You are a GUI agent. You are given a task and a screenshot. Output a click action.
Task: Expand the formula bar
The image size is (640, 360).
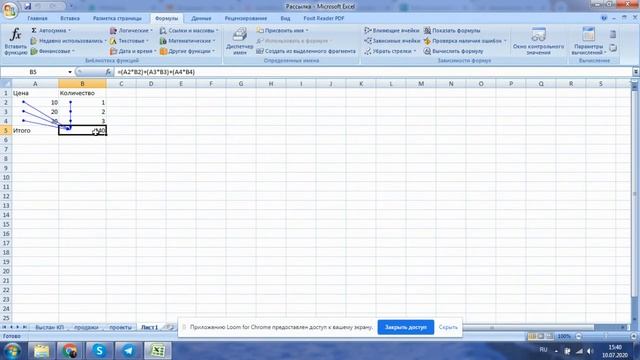coord(636,72)
